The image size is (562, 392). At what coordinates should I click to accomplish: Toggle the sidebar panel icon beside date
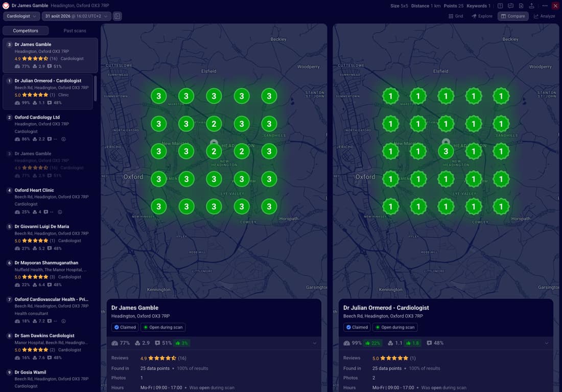tap(117, 16)
